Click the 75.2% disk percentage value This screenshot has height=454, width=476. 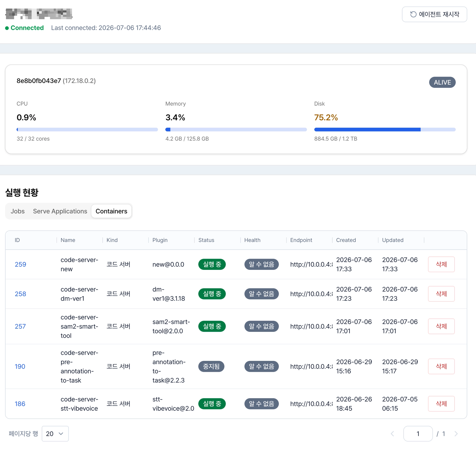[326, 117]
